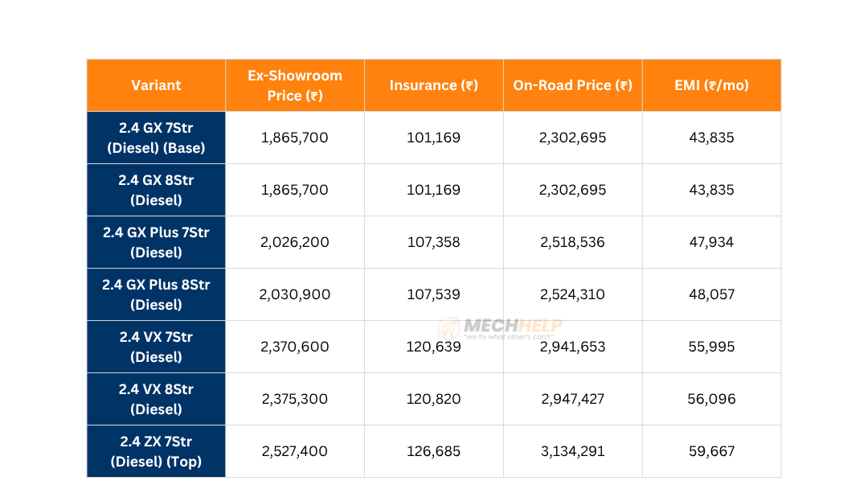Click the Insurance (₹) column header
Screen dimensions: 868x489
(434, 85)
